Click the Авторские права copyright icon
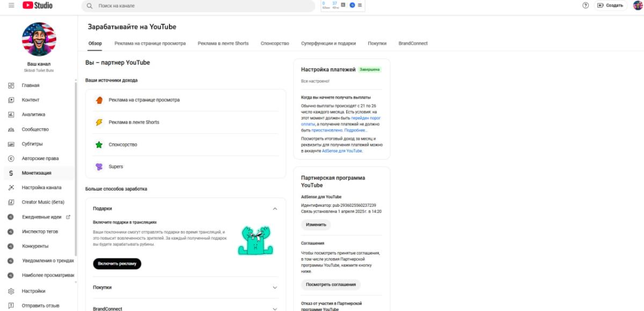644x311 pixels. 11,158
